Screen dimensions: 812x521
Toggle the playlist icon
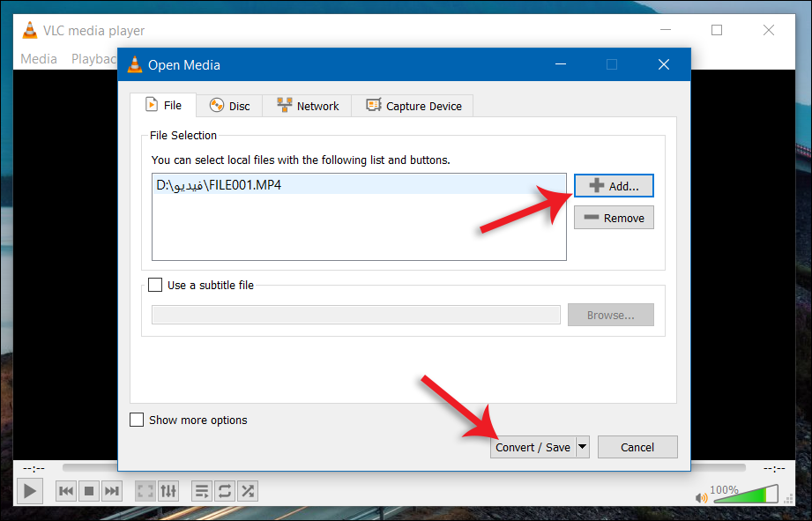[x=202, y=491]
